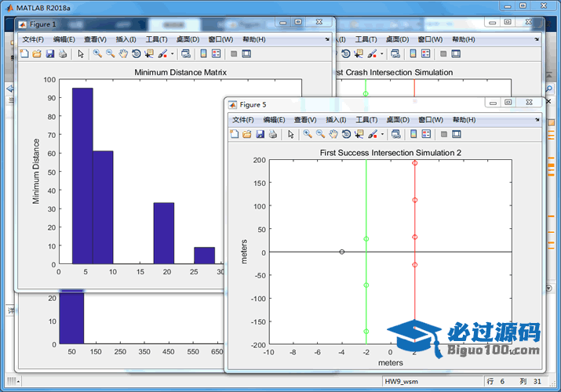The image size is (561, 392).
Task: Click Show Plot Tools button in Figure 5
Action: click(456, 134)
